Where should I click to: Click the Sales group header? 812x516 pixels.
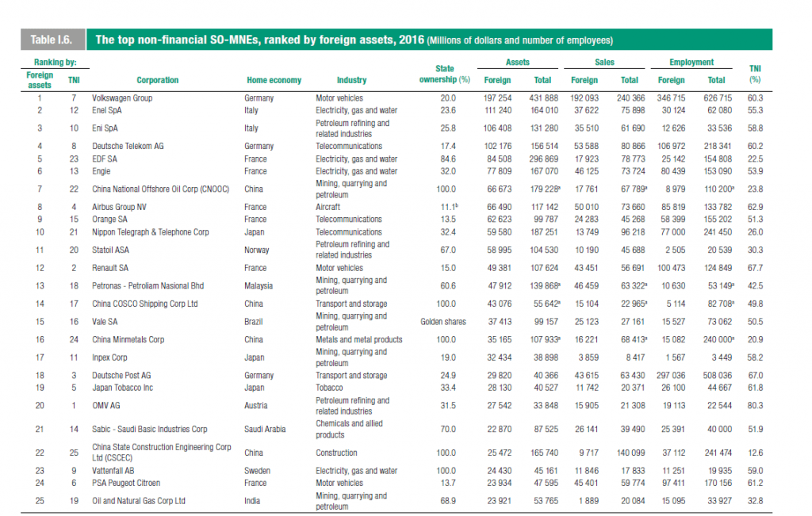coord(604,62)
